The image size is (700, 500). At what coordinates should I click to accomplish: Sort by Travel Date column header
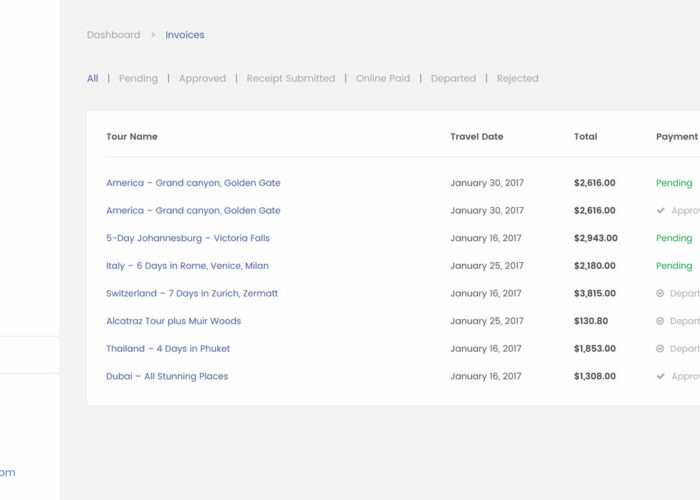pos(477,136)
